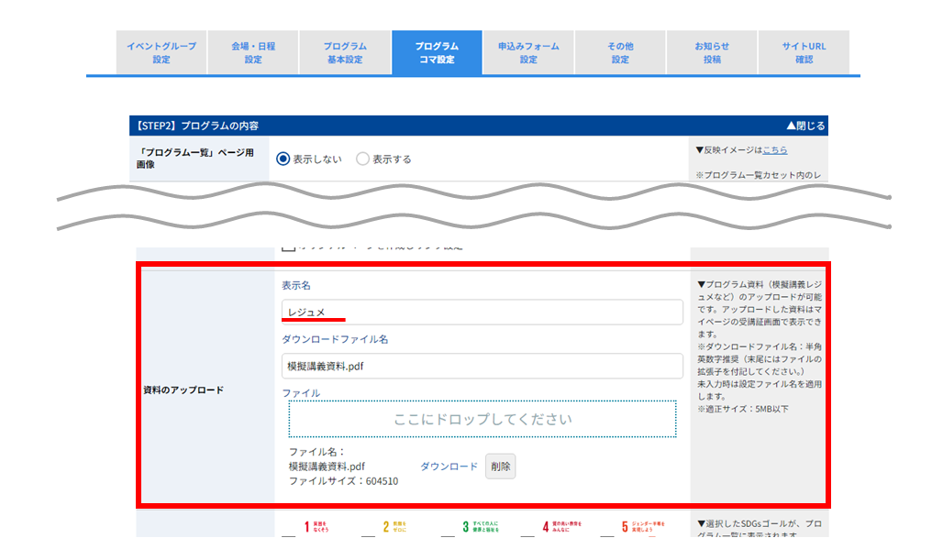
Task: Open the イベントグループ設定 tab
Action: (x=161, y=52)
